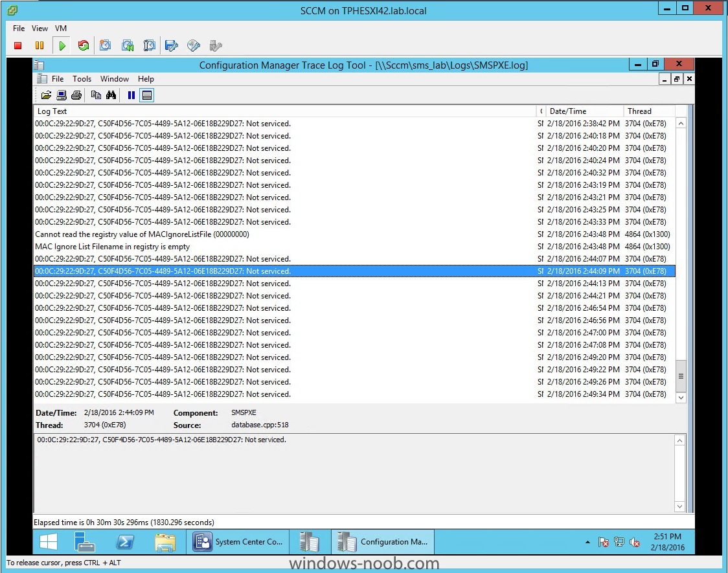Take a VM snapshot icon

(106, 45)
